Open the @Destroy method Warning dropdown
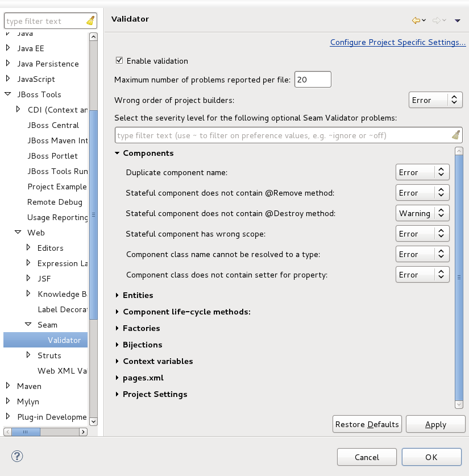 tap(422, 213)
